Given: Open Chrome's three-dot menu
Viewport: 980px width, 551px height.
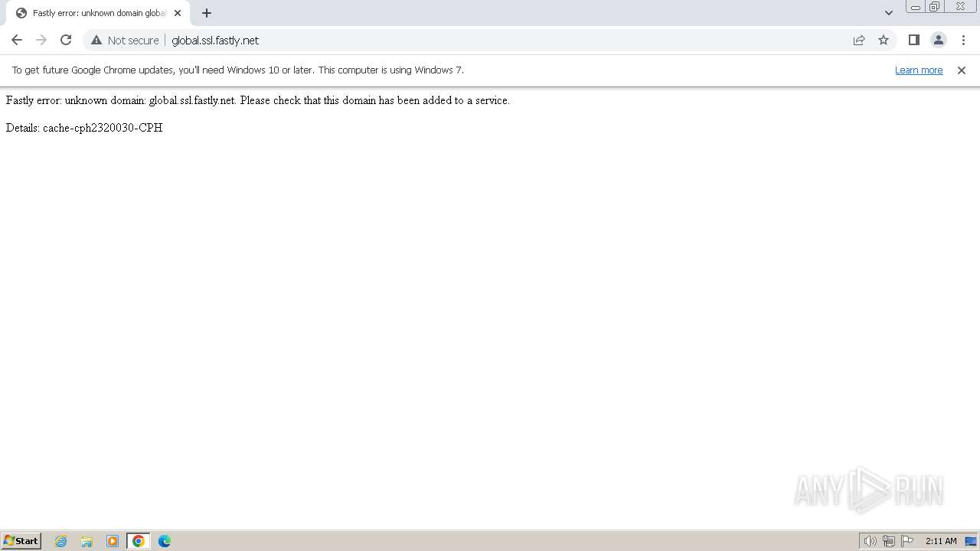Looking at the screenshot, I should [x=963, y=40].
